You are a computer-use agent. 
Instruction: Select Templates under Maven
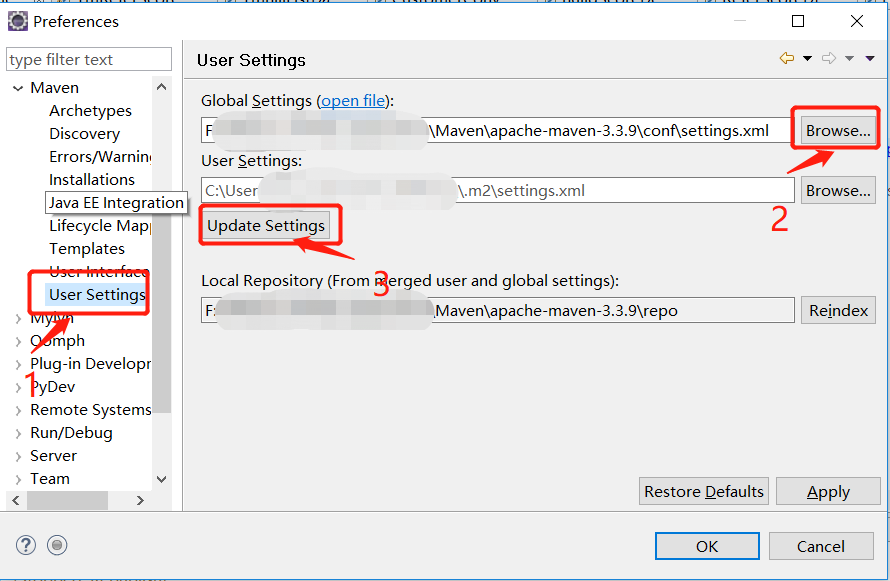[87, 249]
